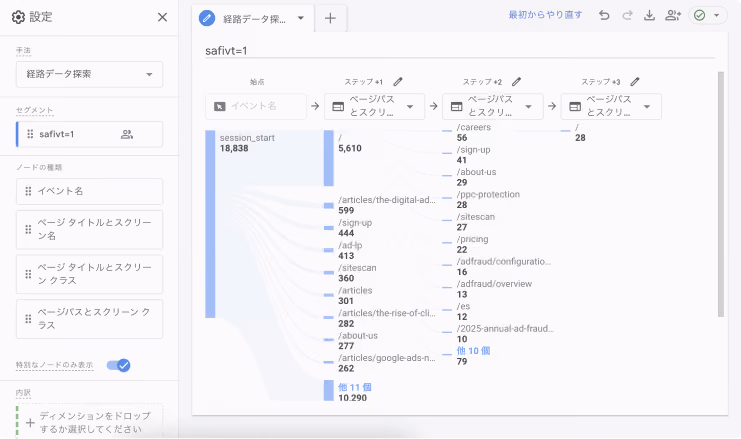Viewport: 741px width, 439px height.
Task: Click the 始点 イベント名 field
Action: pos(256,106)
